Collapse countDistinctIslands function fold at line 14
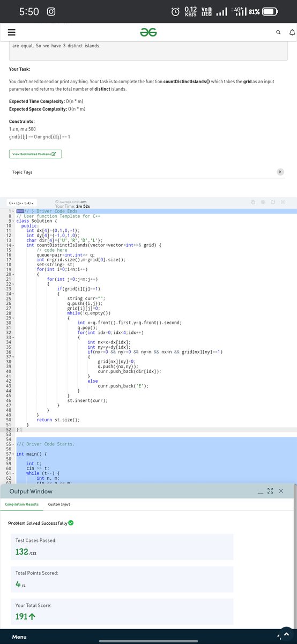297x644 pixels. point(13,245)
